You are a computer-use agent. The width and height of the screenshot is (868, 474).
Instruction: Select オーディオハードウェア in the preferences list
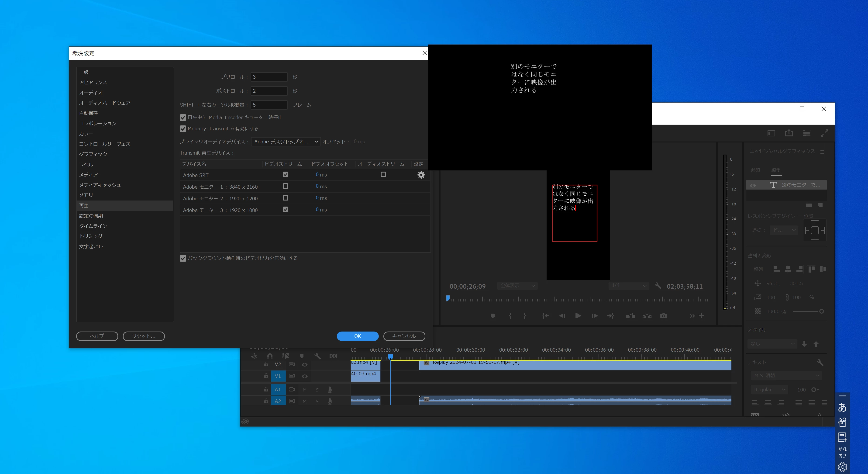tap(105, 103)
